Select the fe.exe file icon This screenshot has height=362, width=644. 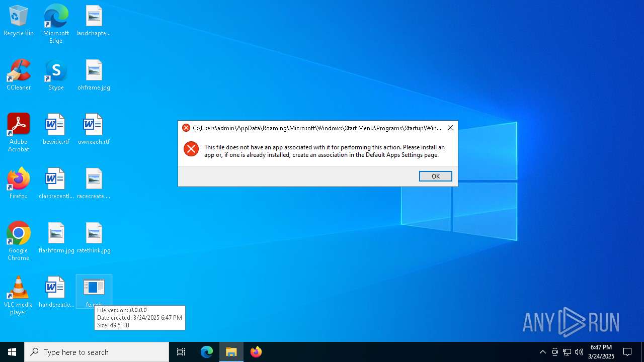(94, 292)
